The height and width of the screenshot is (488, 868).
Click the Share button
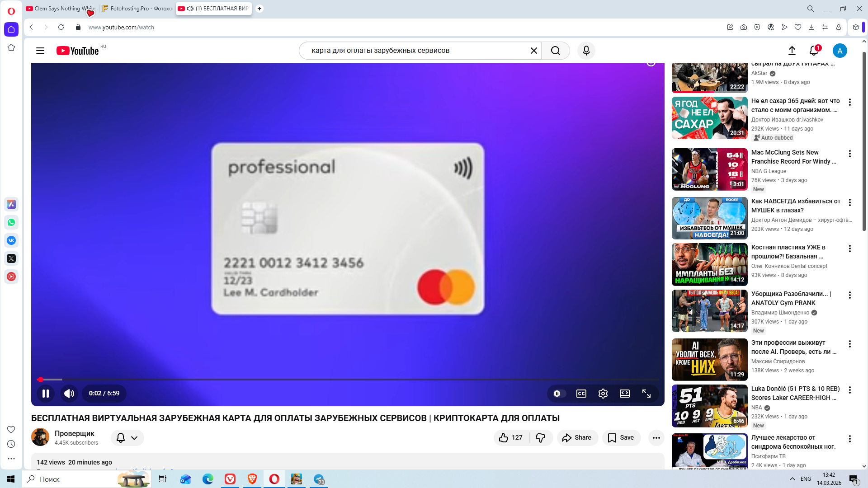pyautogui.click(x=577, y=438)
